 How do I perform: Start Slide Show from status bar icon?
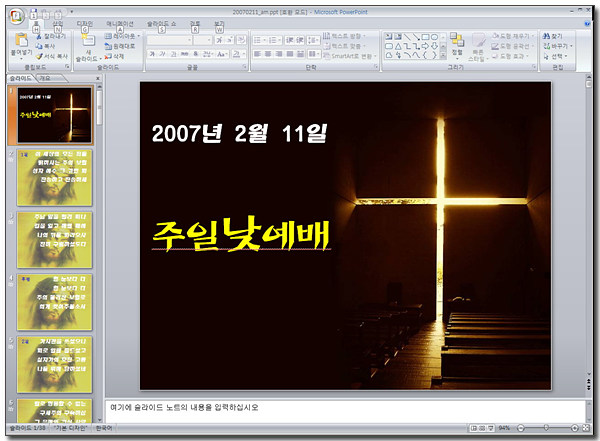pyautogui.click(x=491, y=428)
